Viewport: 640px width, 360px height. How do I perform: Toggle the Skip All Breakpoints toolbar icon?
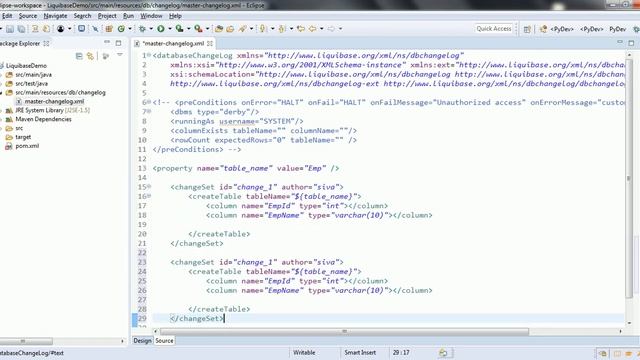95,29
